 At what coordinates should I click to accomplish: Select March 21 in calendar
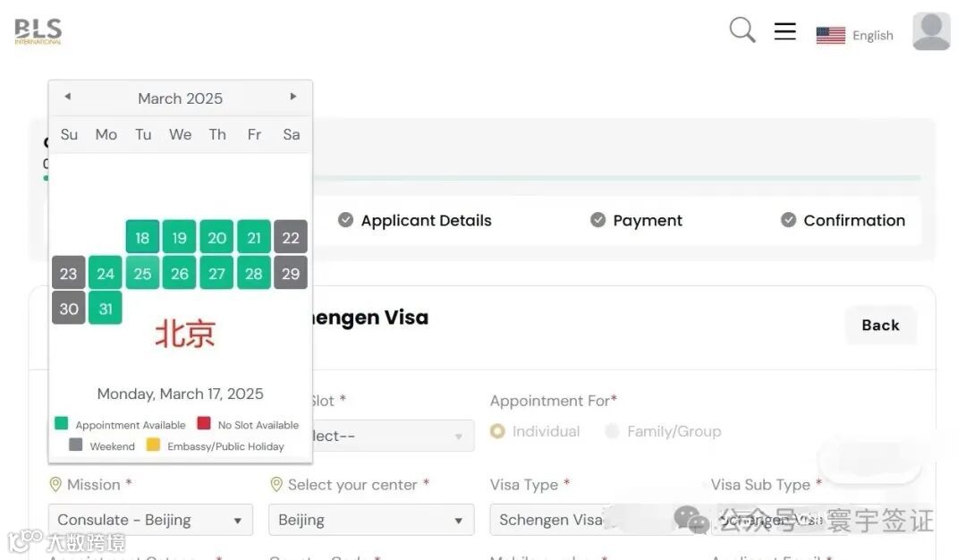[x=254, y=237]
